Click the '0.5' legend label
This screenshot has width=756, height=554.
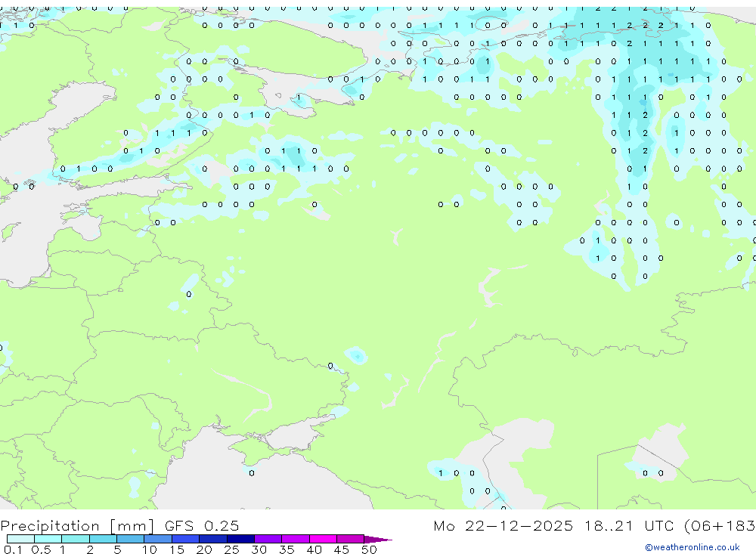pos(41,549)
